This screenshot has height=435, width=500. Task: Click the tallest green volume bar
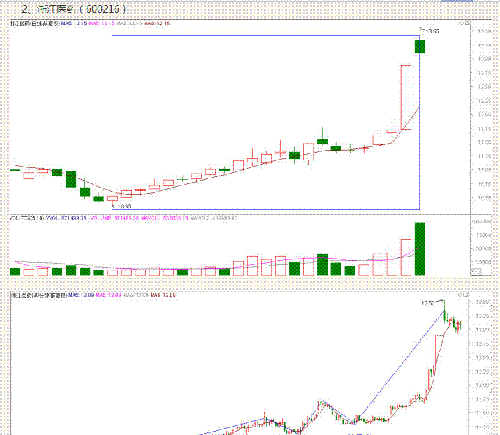(420, 249)
